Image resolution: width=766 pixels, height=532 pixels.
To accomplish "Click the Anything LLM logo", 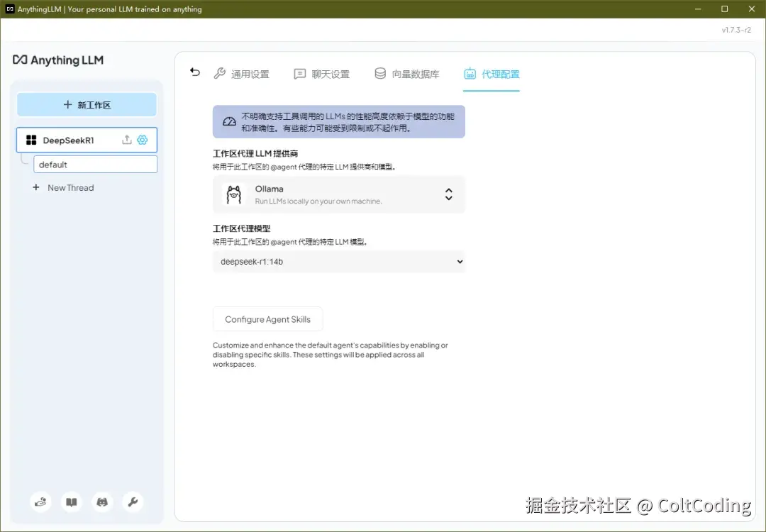I will (x=58, y=60).
